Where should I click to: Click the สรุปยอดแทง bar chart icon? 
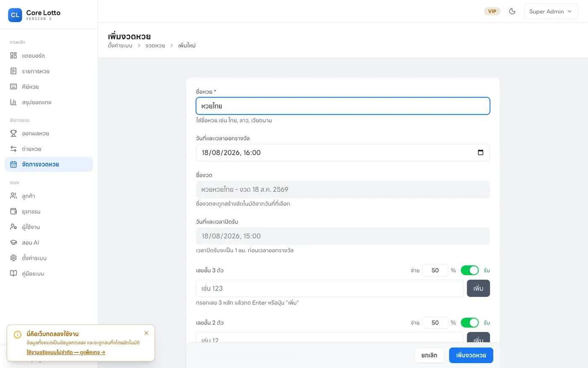tap(13, 102)
